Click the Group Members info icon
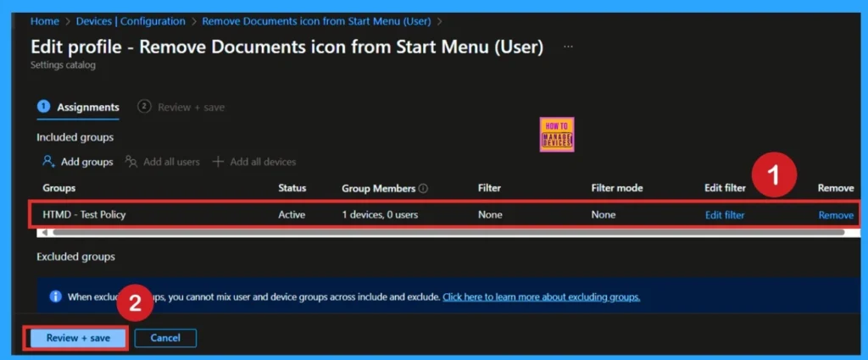 click(x=424, y=189)
